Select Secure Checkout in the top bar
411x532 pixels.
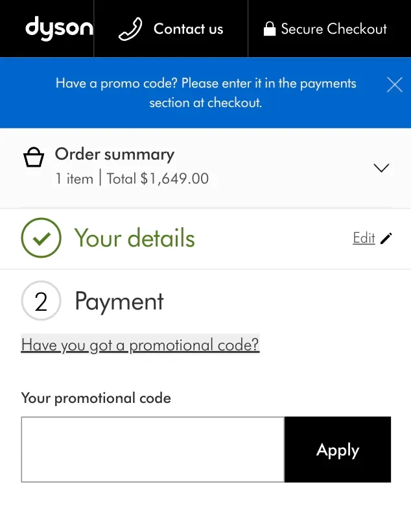pos(335,29)
